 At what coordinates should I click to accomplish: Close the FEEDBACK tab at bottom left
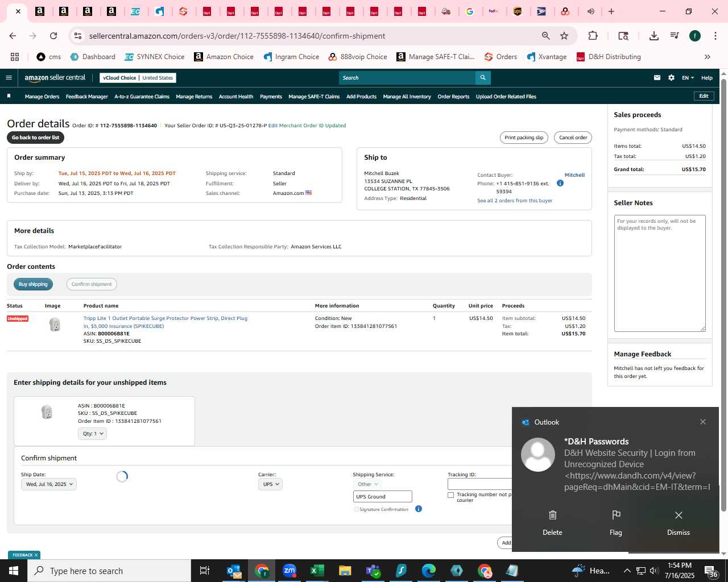click(x=36, y=555)
